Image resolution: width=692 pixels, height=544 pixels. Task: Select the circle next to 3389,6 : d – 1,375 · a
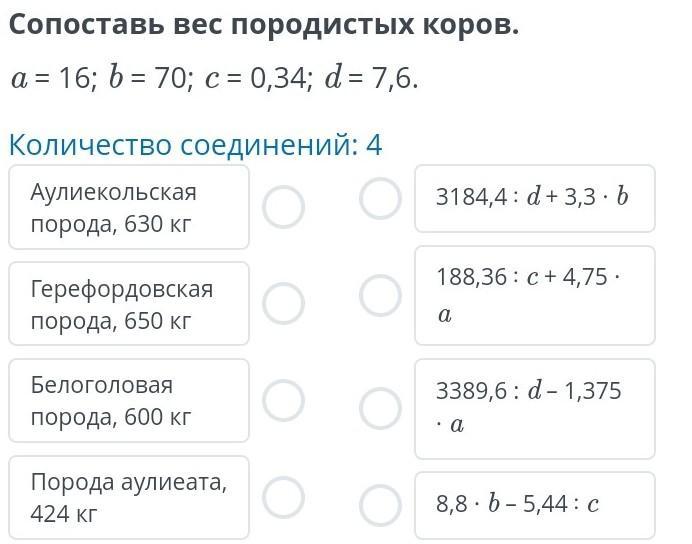(x=380, y=407)
